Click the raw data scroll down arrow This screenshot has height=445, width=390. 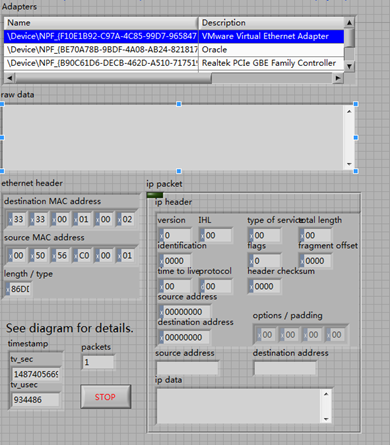(x=349, y=164)
